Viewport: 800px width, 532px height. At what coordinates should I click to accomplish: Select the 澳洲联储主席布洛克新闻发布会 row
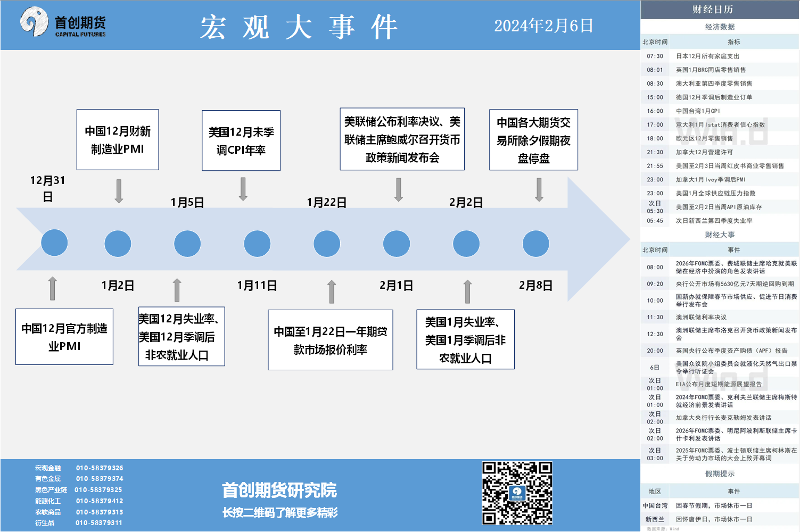720,334
